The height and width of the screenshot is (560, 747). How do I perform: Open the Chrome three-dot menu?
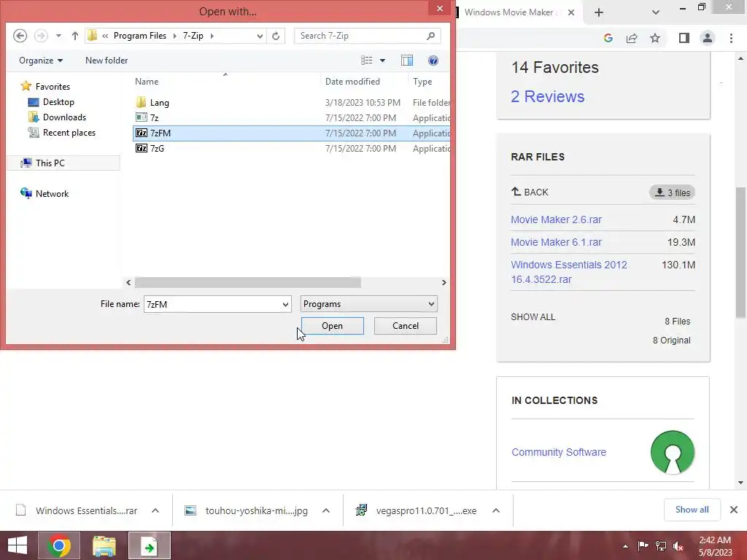[x=731, y=38]
